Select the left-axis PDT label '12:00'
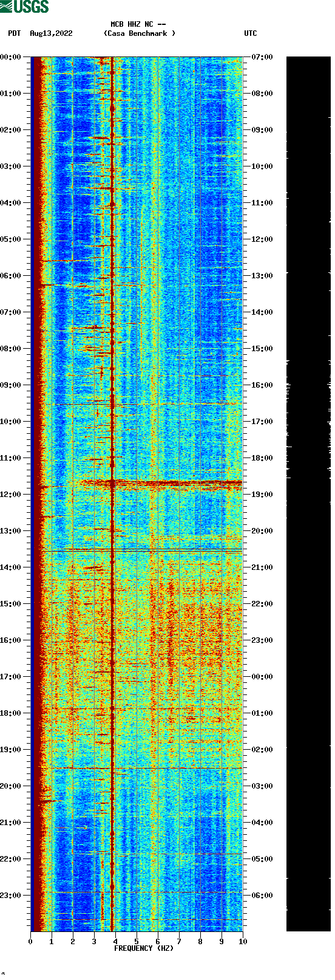This screenshot has height=980, width=335. pyautogui.click(x=10, y=495)
